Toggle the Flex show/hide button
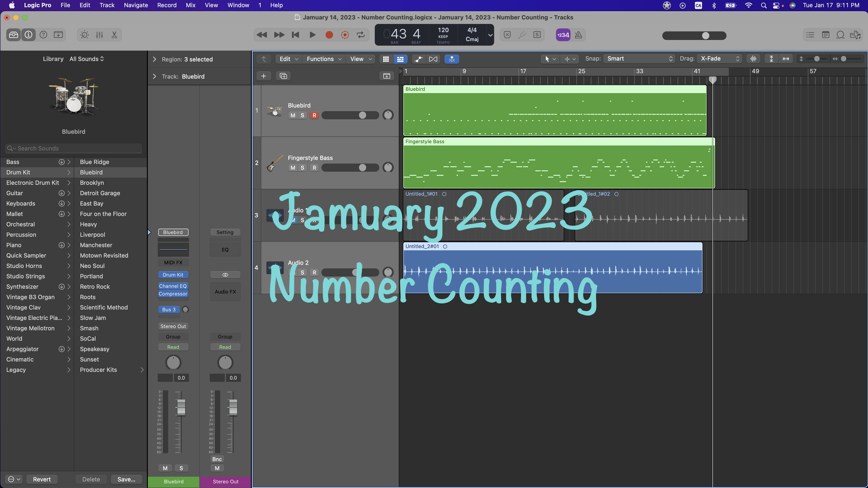This screenshot has height=488, width=868. tap(433, 59)
